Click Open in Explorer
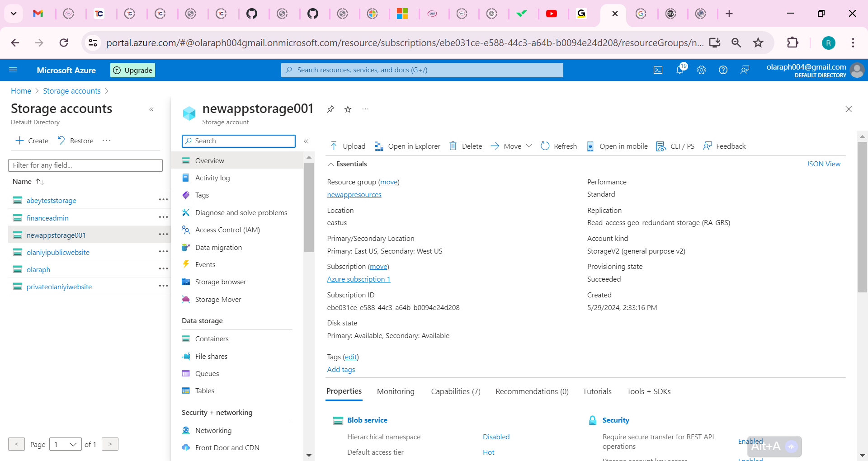This screenshot has height=461, width=868. [x=407, y=146]
